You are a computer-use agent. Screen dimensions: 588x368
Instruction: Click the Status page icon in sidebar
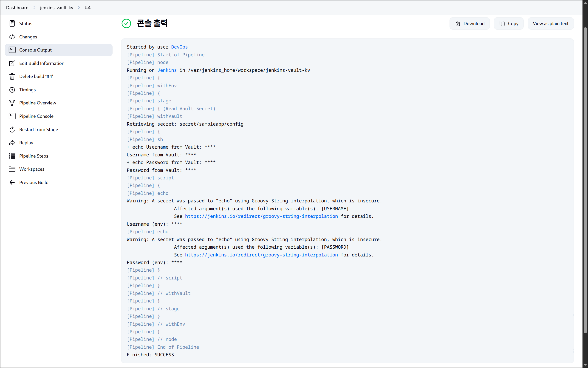point(12,23)
